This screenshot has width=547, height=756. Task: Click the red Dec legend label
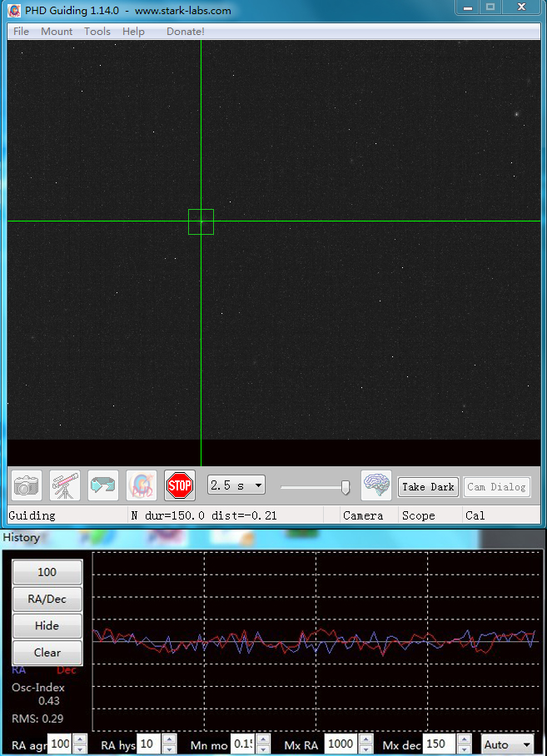tap(67, 669)
